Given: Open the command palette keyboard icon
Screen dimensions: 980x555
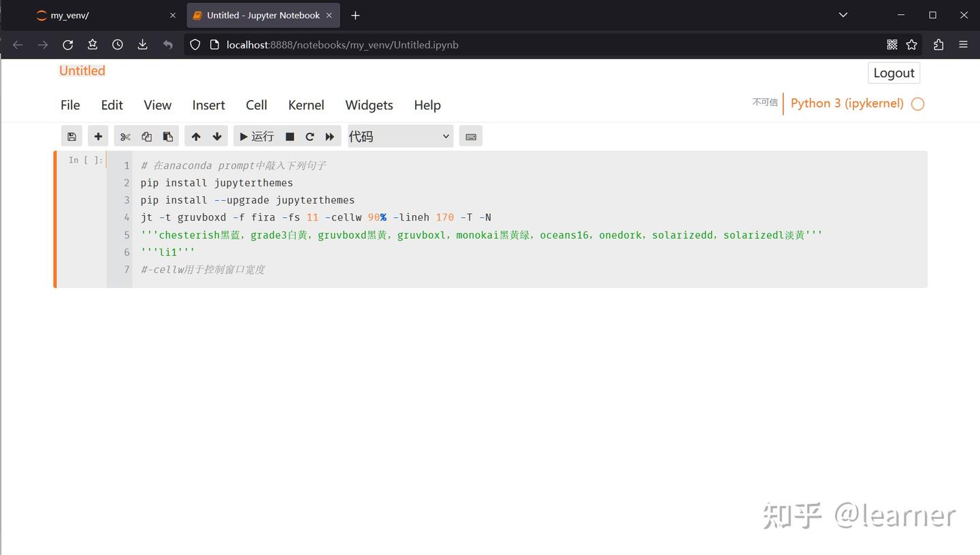Looking at the screenshot, I should point(470,136).
